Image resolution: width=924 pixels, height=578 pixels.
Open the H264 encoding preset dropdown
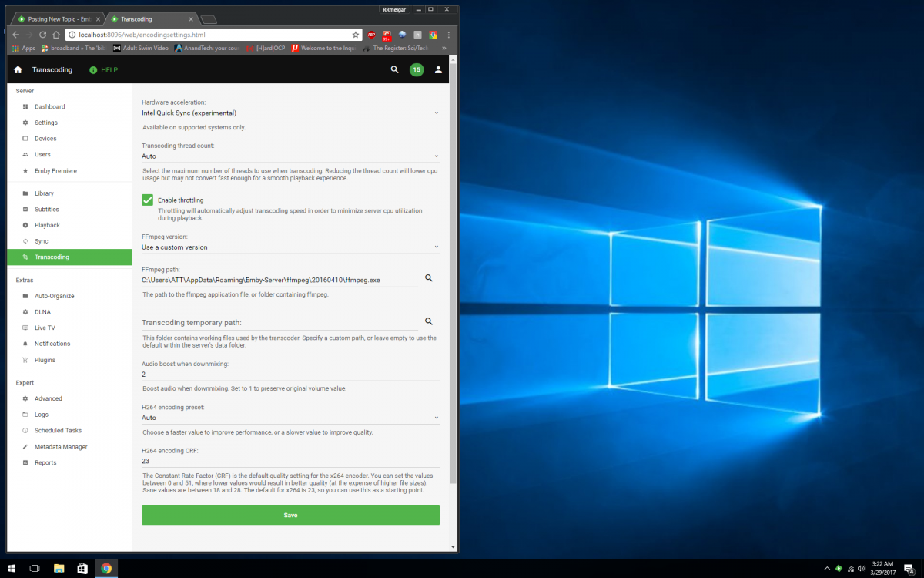(x=290, y=418)
